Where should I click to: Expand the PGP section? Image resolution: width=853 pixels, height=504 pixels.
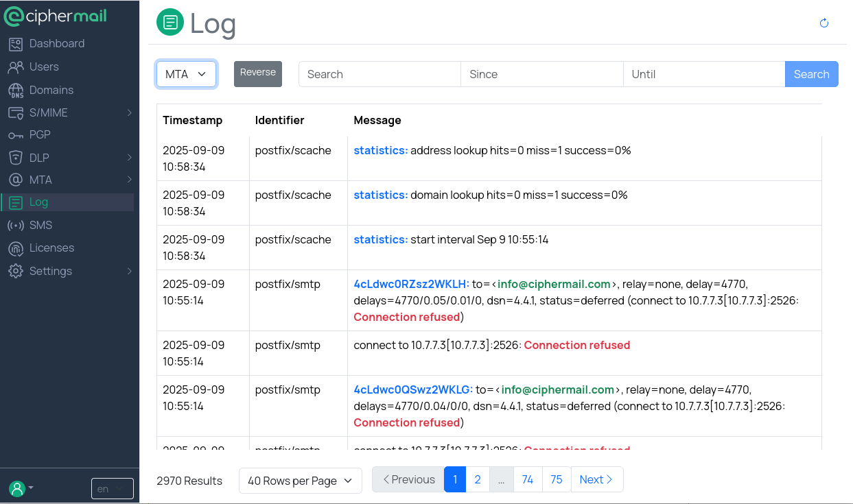pyautogui.click(x=39, y=134)
